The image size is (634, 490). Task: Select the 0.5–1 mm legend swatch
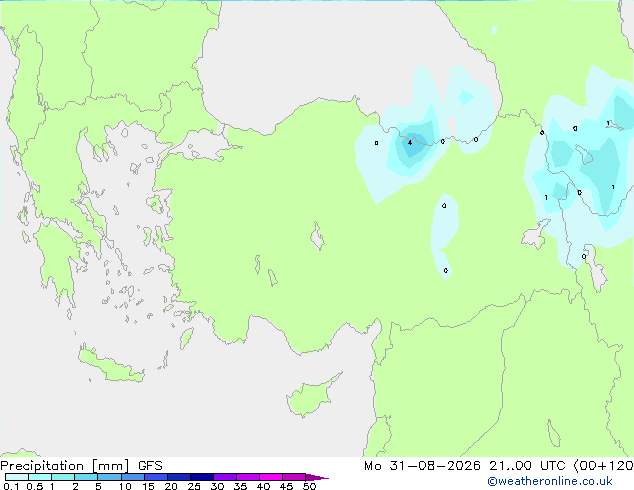40,477
